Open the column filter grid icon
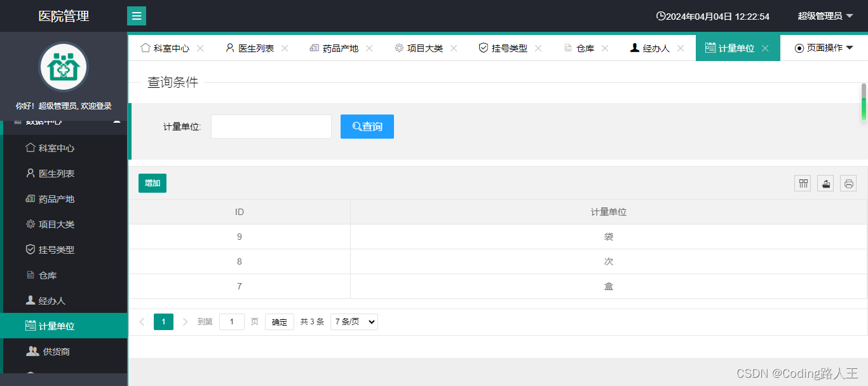Screen dimensions: 868x386 click(803, 184)
